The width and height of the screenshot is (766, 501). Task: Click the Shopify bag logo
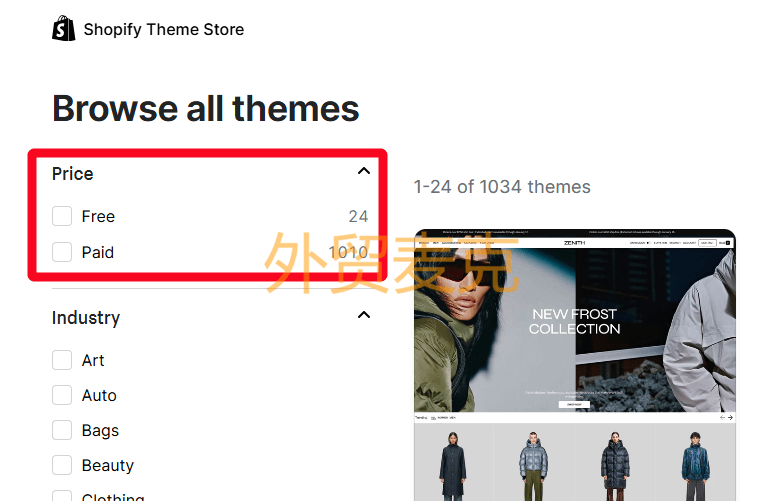tap(63, 28)
